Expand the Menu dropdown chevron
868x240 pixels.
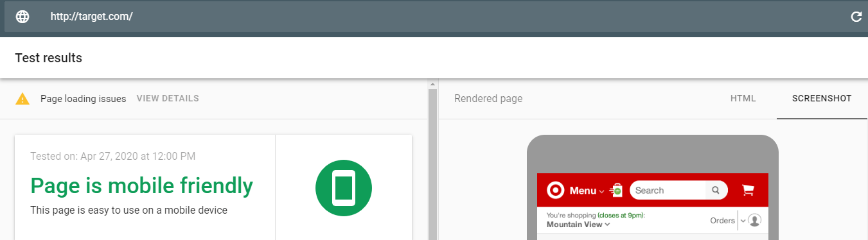pos(601,191)
